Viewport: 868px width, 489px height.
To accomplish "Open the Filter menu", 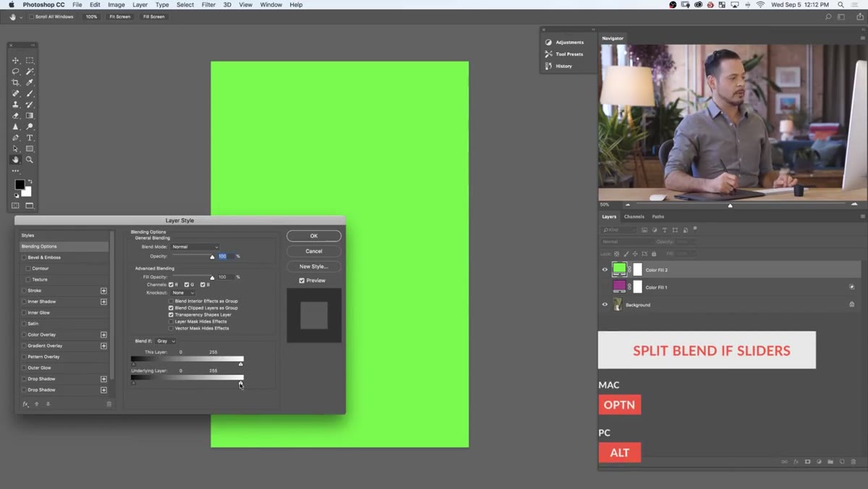I will point(208,4).
